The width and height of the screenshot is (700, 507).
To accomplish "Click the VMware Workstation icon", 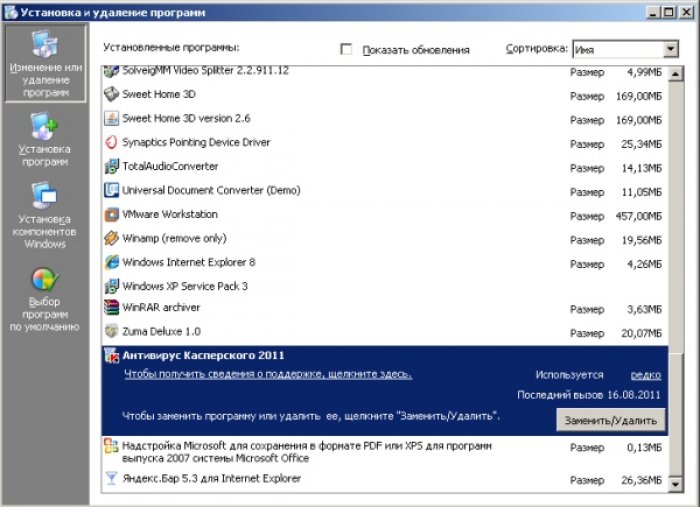I will (111, 215).
